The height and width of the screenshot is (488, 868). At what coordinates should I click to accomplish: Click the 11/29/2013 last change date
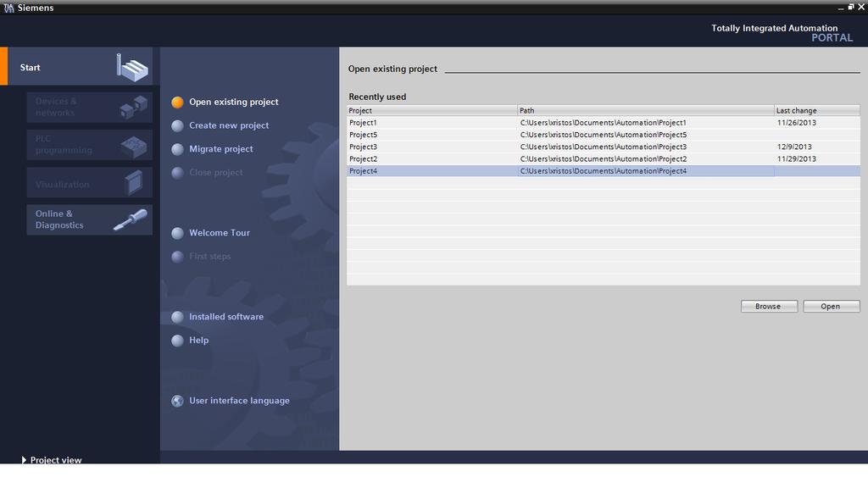pyautogui.click(x=797, y=159)
